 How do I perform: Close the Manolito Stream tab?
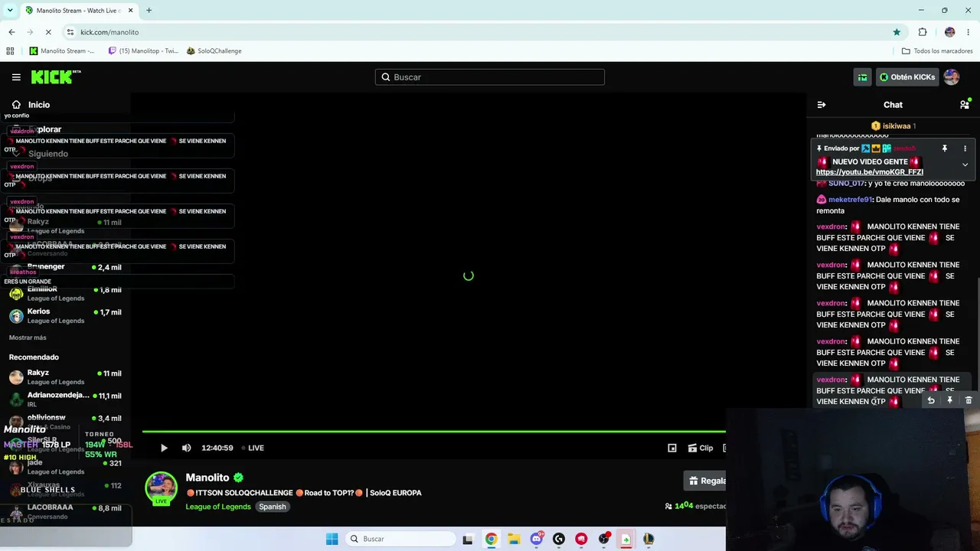(x=130, y=11)
